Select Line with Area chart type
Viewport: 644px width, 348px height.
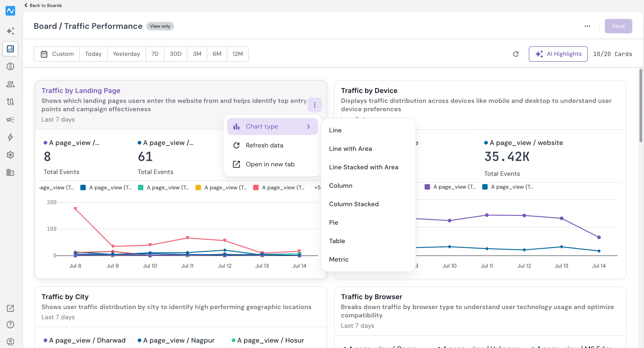(368, 149)
